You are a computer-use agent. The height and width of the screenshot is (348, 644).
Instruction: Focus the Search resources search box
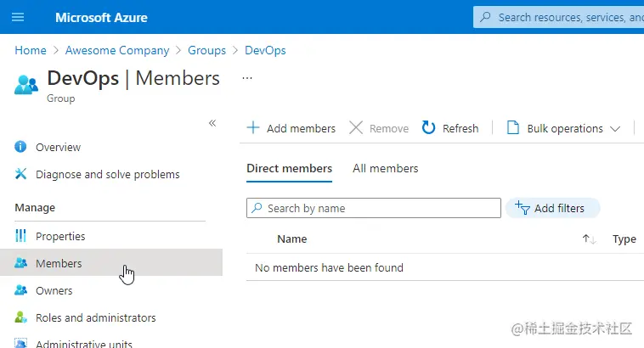click(x=558, y=17)
